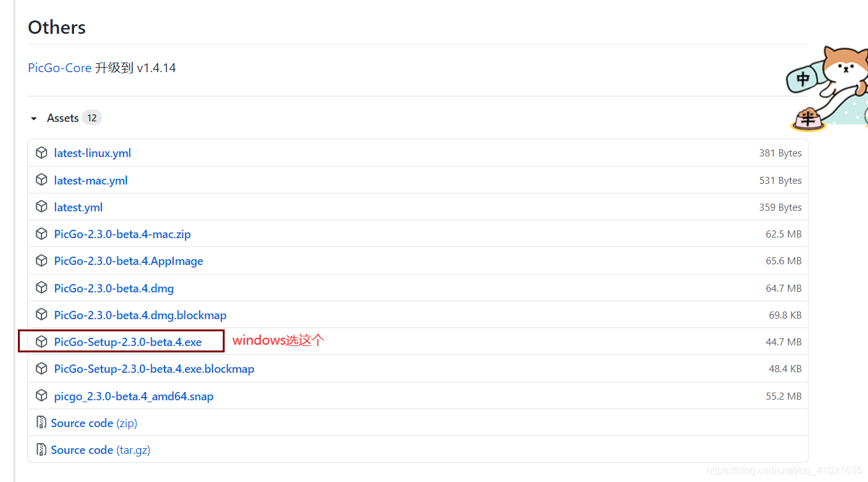Click zip file icon beside Source code (tar.gz)
The height and width of the screenshot is (482, 868).
tap(41, 450)
